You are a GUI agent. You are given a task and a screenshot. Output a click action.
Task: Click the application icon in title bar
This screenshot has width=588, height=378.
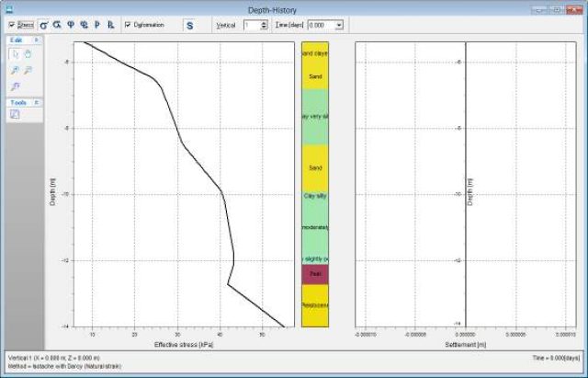[9, 9]
